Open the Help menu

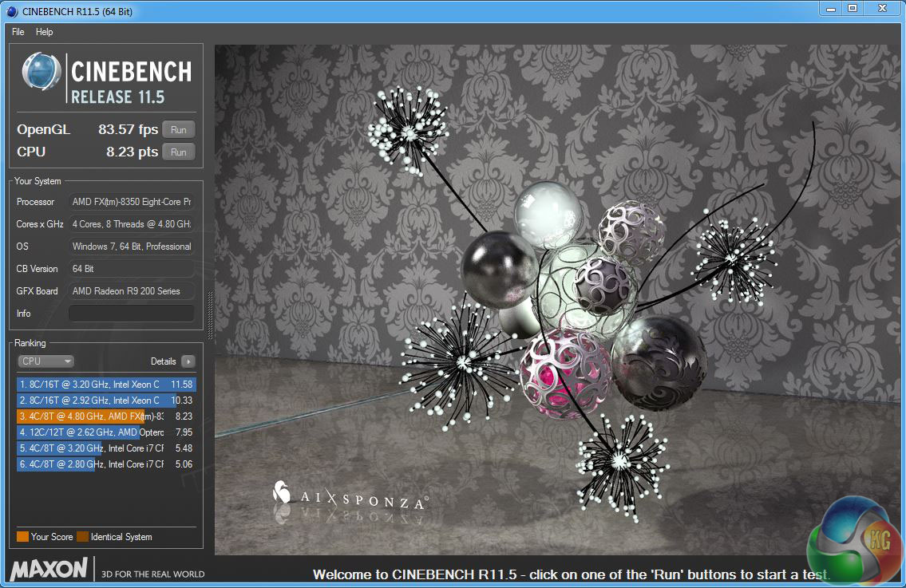coord(45,32)
